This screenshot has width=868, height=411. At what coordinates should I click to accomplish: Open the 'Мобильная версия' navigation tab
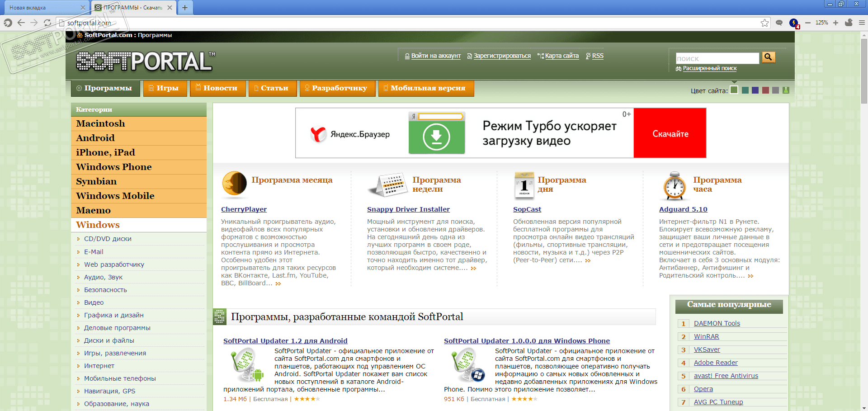(x=426, y=88)
